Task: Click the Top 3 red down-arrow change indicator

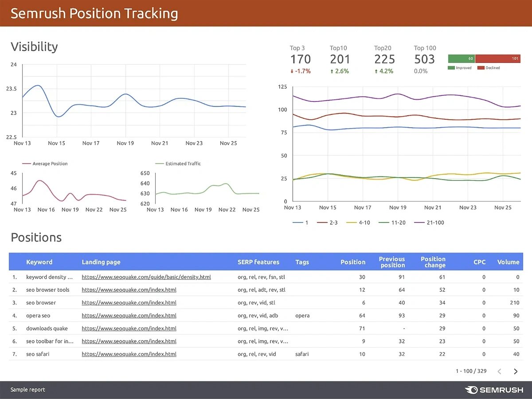Action: click(x=300, y=71)
